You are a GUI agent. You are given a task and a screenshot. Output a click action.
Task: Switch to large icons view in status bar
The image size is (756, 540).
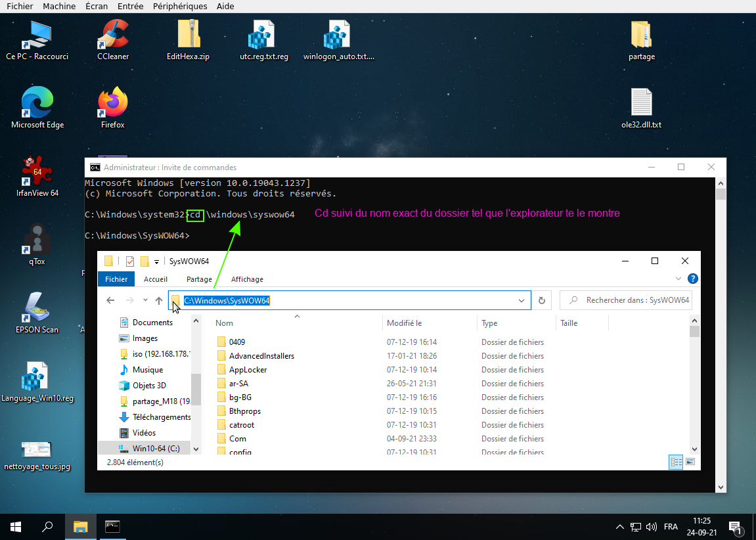pyautogui.click(x=690, y=462)
